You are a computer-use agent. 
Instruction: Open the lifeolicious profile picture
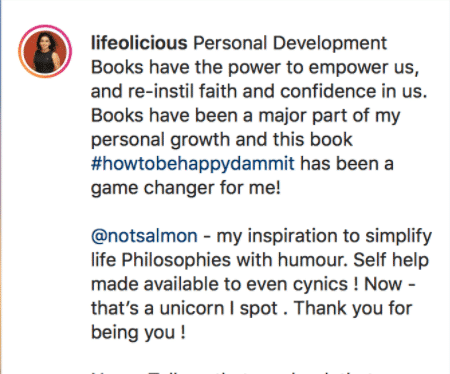click(45, 52)
